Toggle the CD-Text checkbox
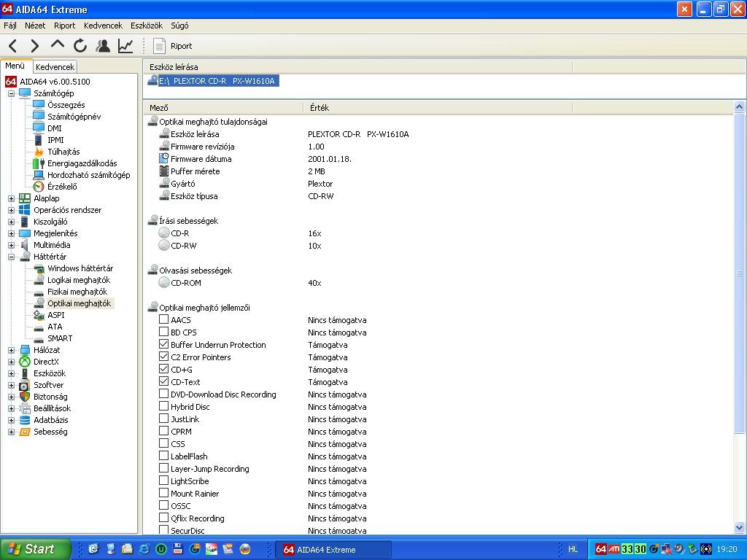This screenshot has height=560, width=747. [163, 381]
